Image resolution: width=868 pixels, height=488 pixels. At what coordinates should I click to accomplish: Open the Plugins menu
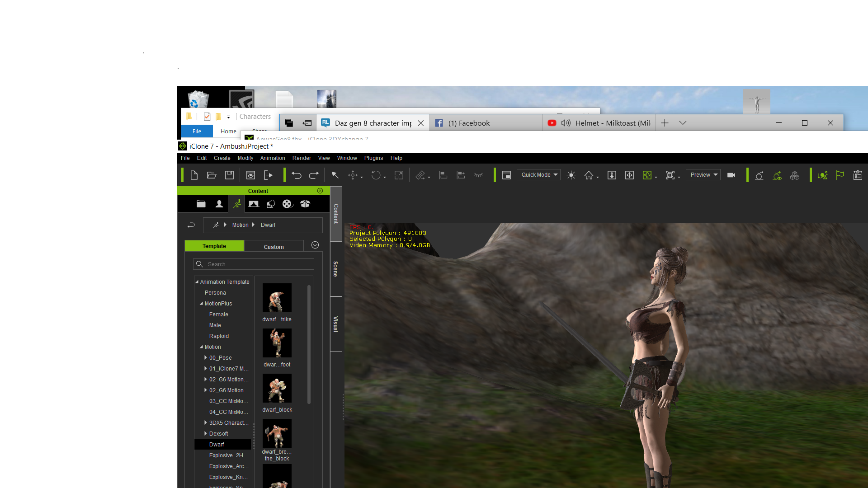click(x=373, y=158)
